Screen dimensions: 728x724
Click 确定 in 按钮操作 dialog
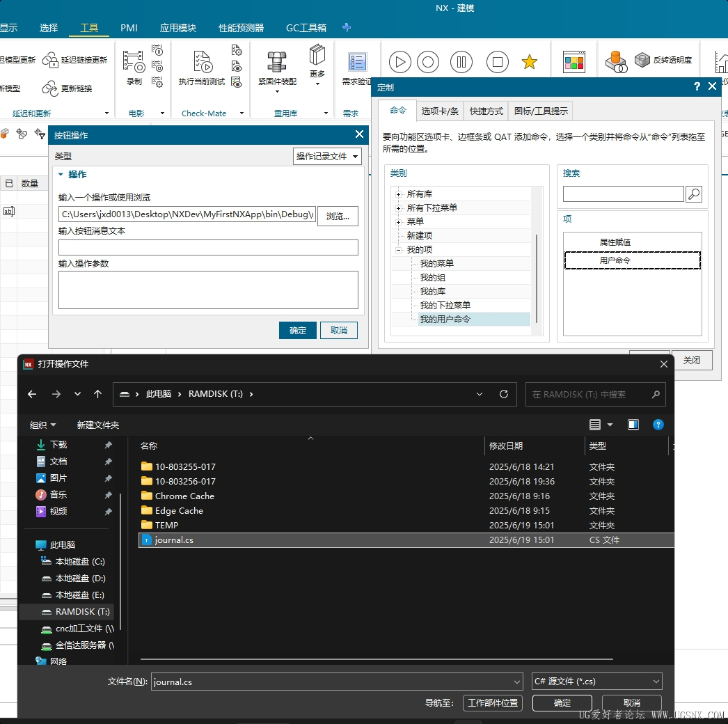tap(298, 330)
